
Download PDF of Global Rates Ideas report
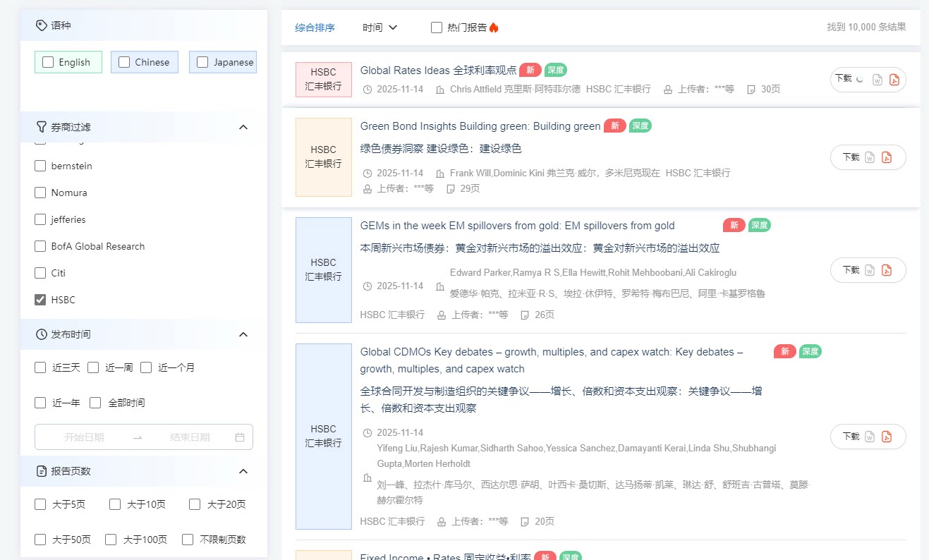pyautogui.click(x=894, y=80)
